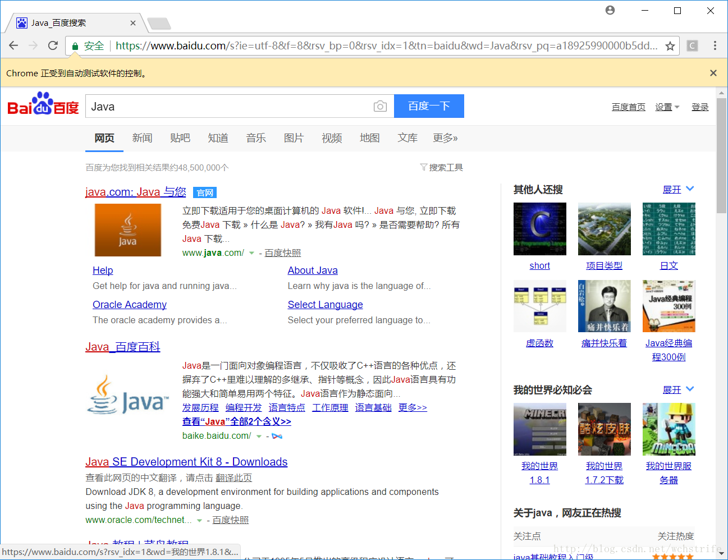
Task: Click the Chrome profile avatar icon
Action: pyautogui.click(x=610, y=10)
